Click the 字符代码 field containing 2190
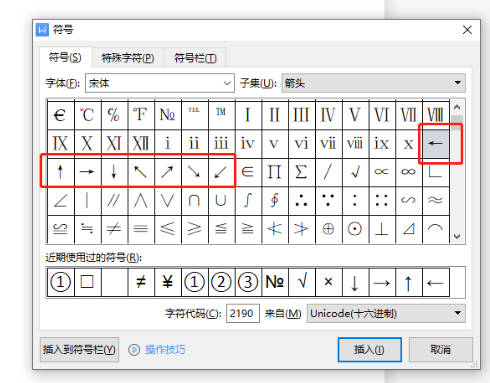Screen dimensions: 490x383 pos(243,313)
